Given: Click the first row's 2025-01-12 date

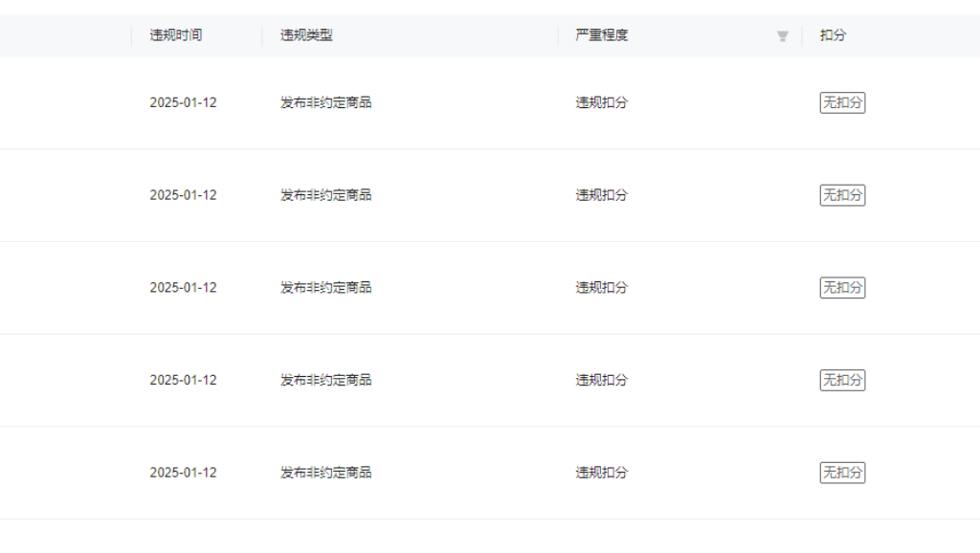Looking at the screenshot, I should (183, 102).
